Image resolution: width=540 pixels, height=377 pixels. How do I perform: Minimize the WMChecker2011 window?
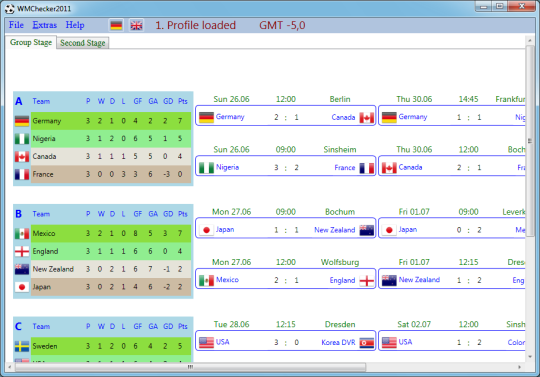click(484, 6)
